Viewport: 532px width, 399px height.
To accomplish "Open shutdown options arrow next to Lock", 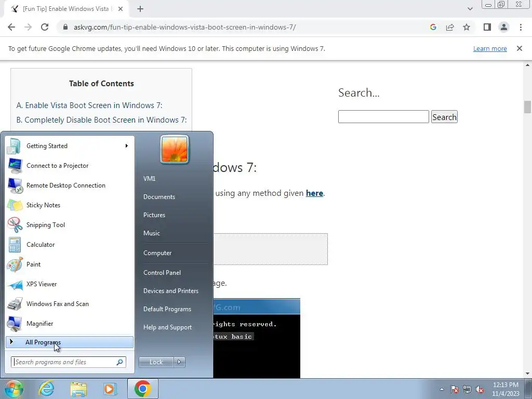I will 179,362.
